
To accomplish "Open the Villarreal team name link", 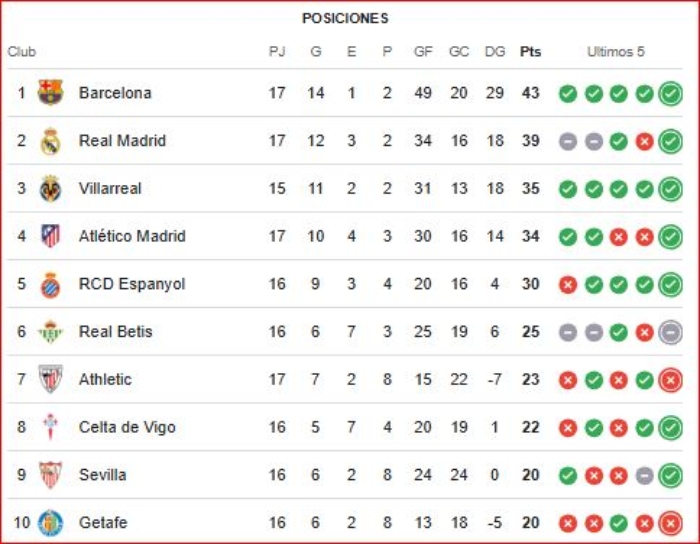I will (x=110, y=188).
